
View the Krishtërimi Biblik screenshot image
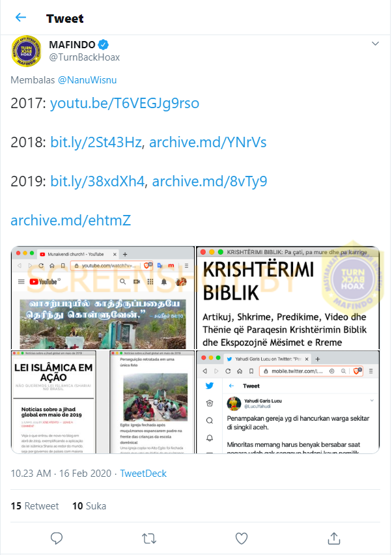tap(288, 298)
